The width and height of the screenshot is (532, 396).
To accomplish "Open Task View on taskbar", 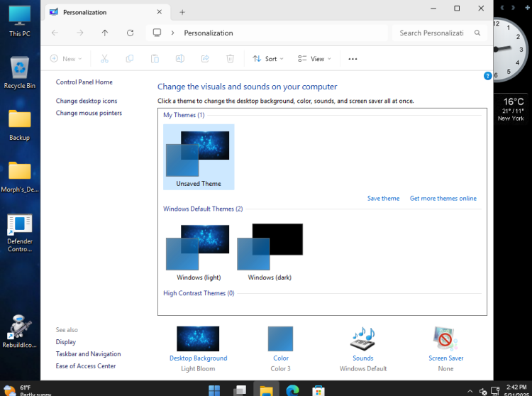I will pyautogui.click(x=240, y=390).
